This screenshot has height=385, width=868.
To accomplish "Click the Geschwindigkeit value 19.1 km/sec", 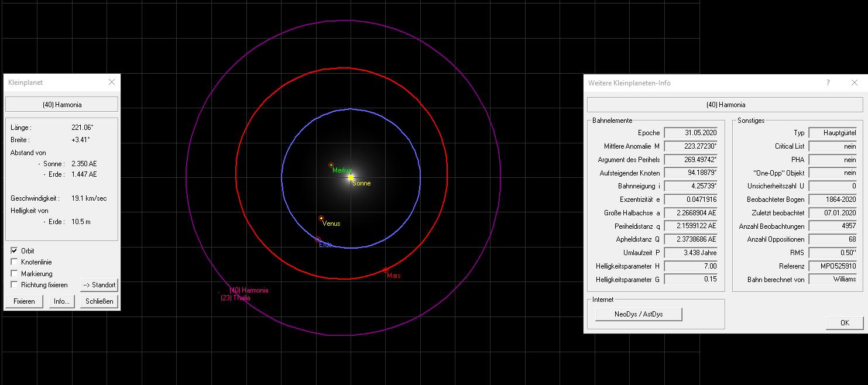I will pos(89,198).
